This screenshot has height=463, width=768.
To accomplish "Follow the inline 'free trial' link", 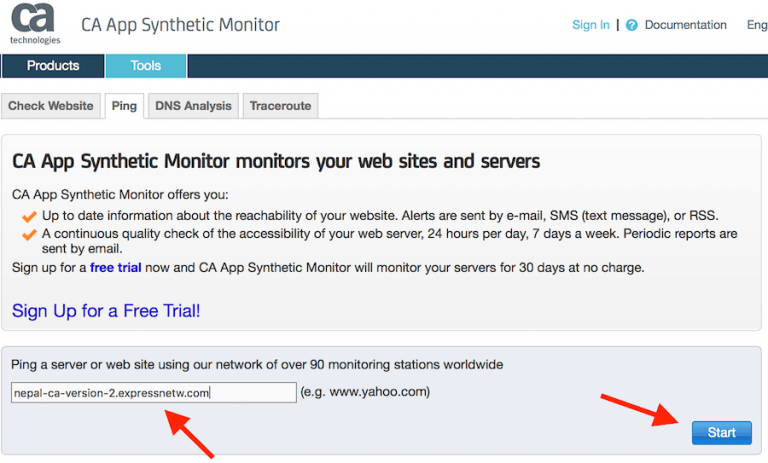I will click(x=116, y=268).
